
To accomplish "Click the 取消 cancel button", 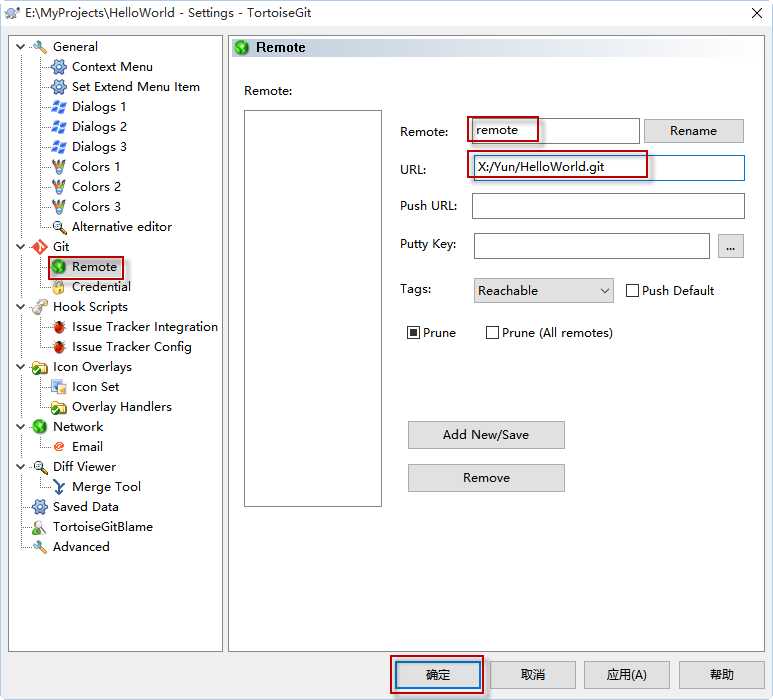I will point(533,674).
